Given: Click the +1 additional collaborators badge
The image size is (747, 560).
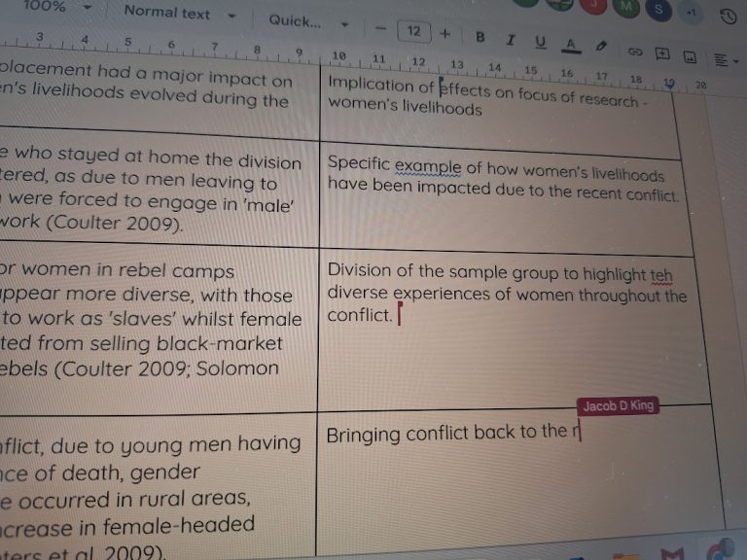Looking at the screenshot, I should click(691, 12).
